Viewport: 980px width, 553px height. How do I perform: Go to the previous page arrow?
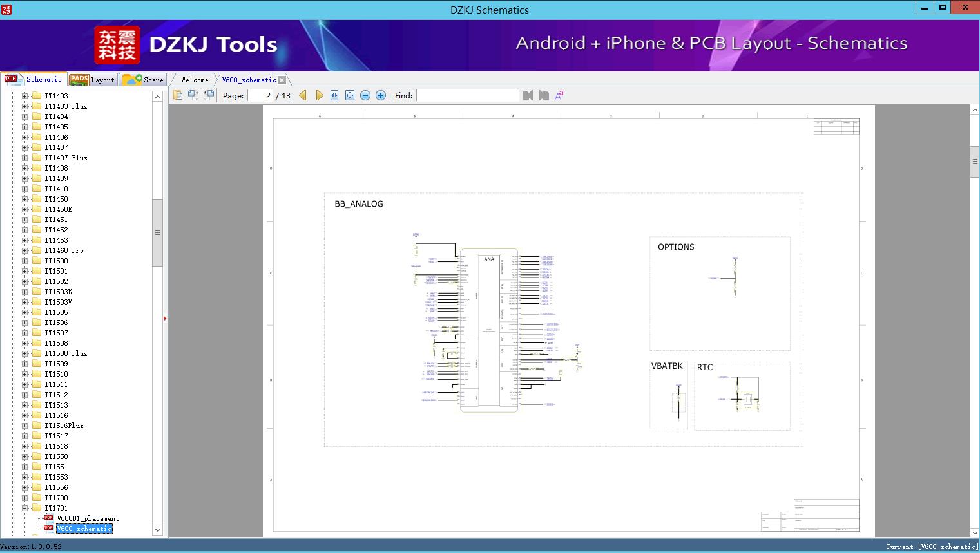coord(303,95)
